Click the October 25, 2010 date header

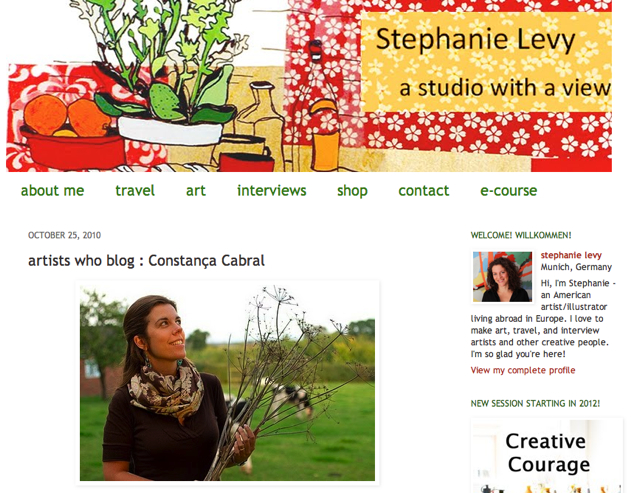pyautogui.click(x=64, y=235)
